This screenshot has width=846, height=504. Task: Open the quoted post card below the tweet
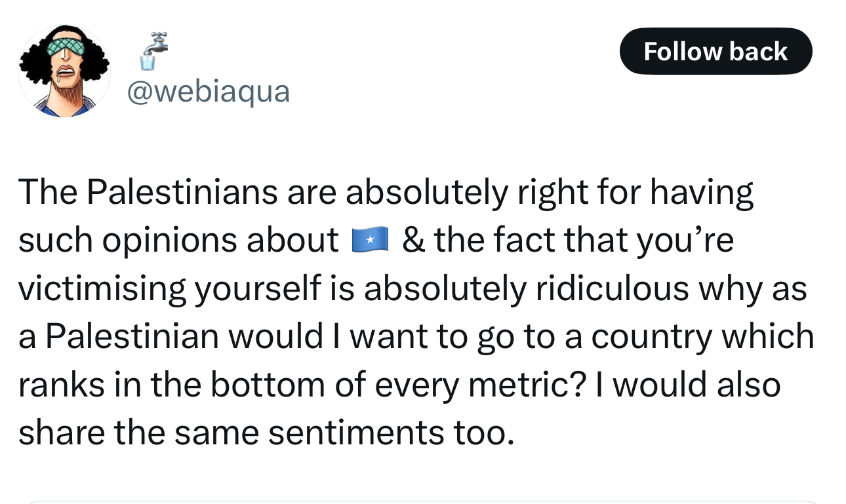coord(423,502)
